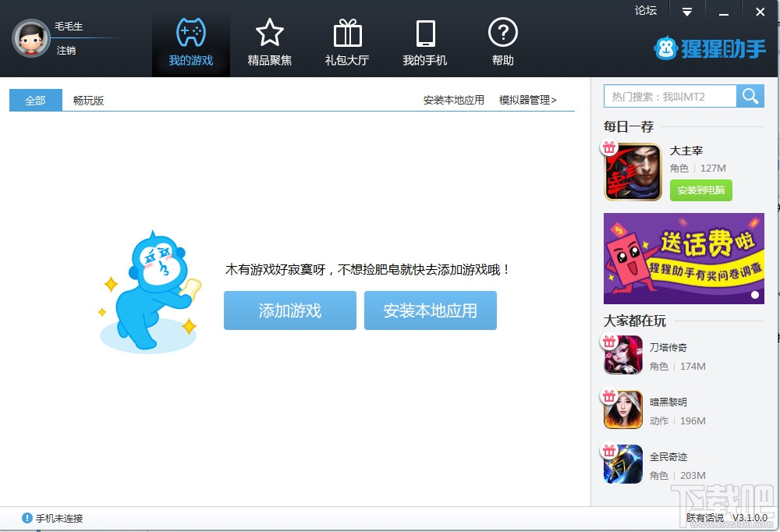Open the 全民奇迹 game icon
Screen dimensions: 780x532
point(623,464)
